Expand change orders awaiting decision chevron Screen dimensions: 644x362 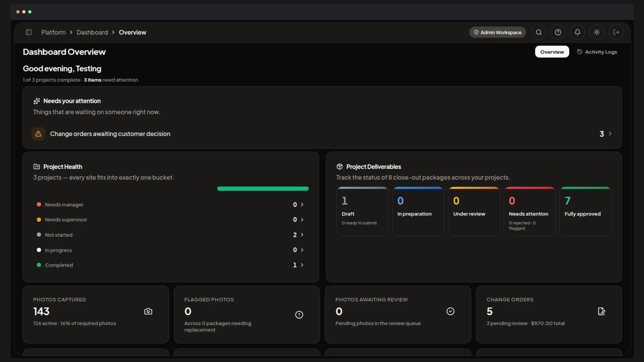pos(610,134)
